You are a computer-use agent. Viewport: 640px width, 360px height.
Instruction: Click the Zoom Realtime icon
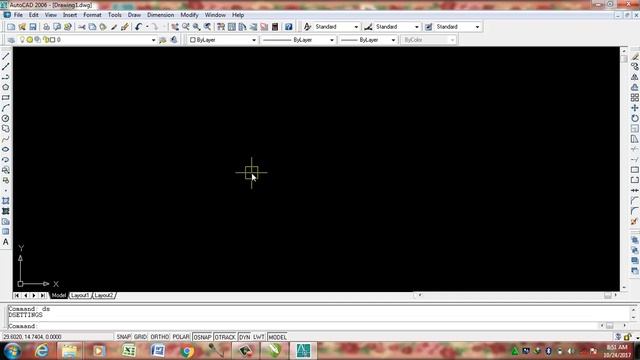pyautogui.click(x=186, y=27)
